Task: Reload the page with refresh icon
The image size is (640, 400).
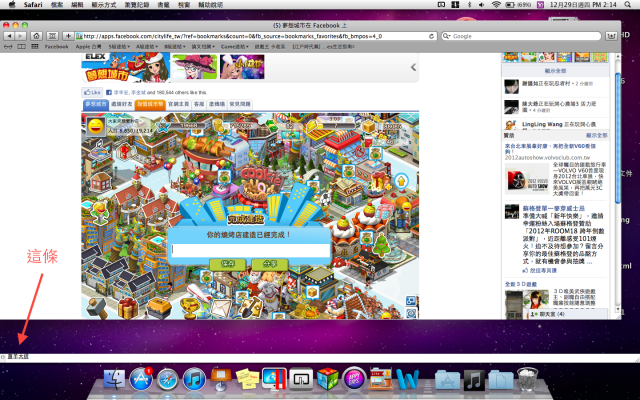Action: (431, 36)
